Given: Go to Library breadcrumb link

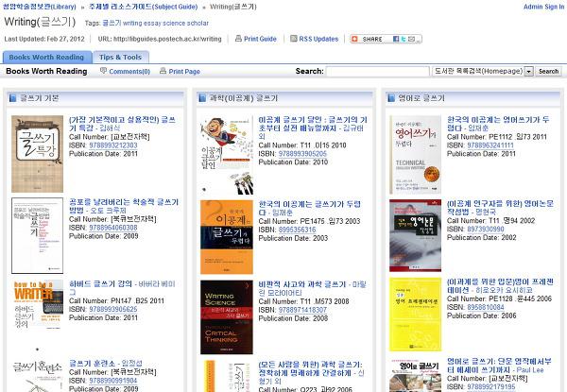Looking at the screenshot, I should pyautogui.click(x=40, y=7).
